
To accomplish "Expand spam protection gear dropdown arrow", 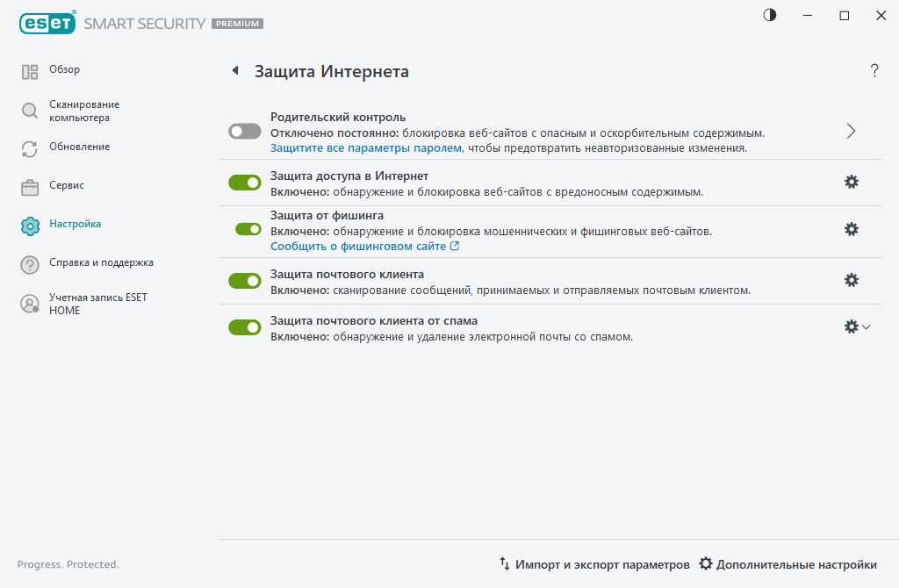I will pos(867,326).
